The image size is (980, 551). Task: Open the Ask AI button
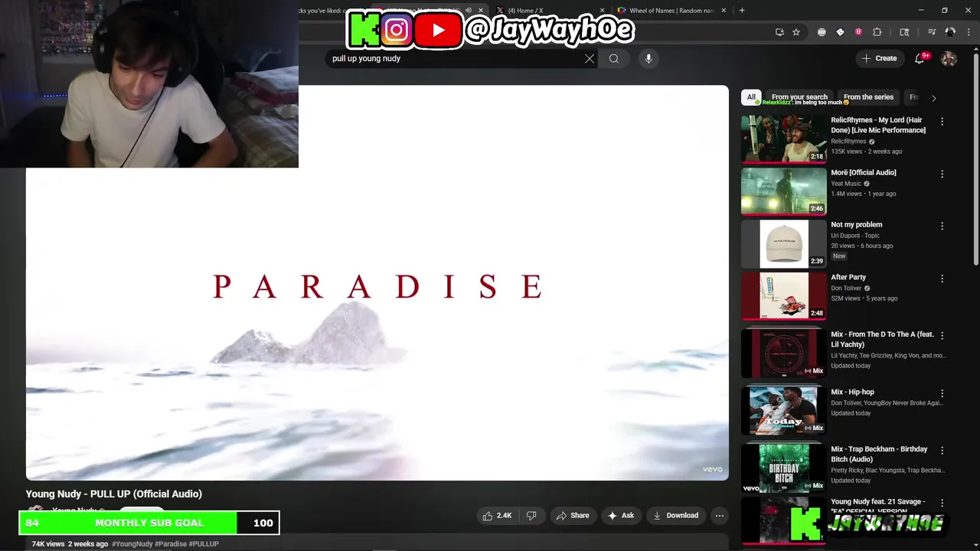tap(621, 516)
